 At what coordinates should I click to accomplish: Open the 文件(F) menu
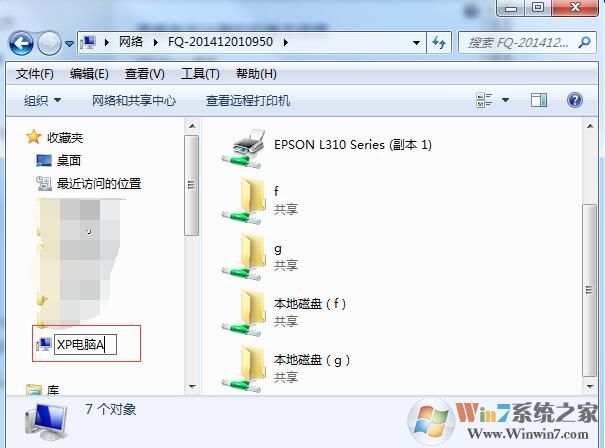pos(34,73)
